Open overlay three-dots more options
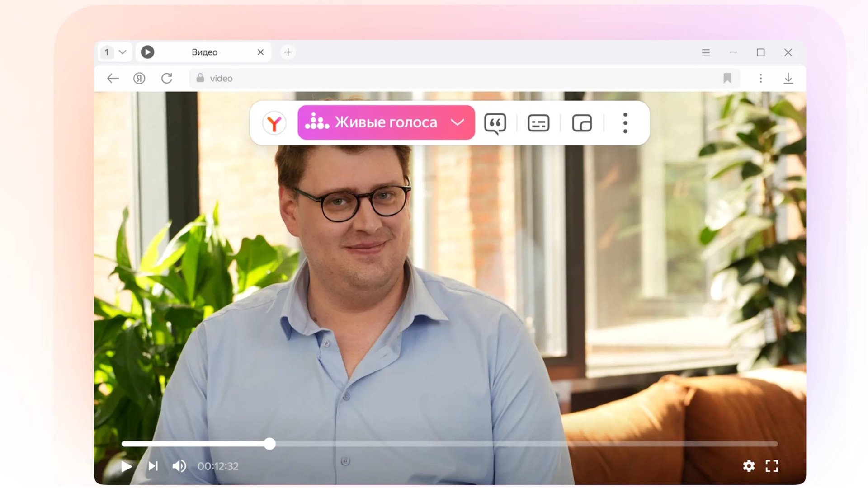868x488 pixels. coord(625,123)
